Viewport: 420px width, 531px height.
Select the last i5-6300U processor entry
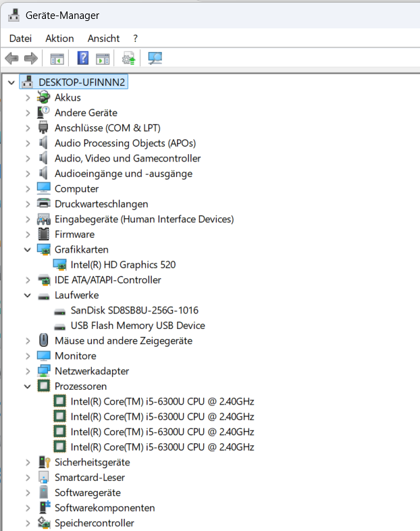pyautogui.click(x=162, y=447)
